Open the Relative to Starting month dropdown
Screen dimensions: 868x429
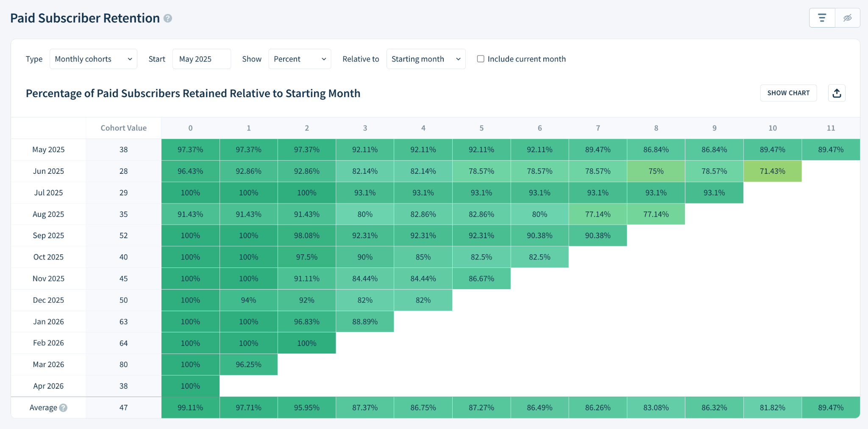point(426,59)
